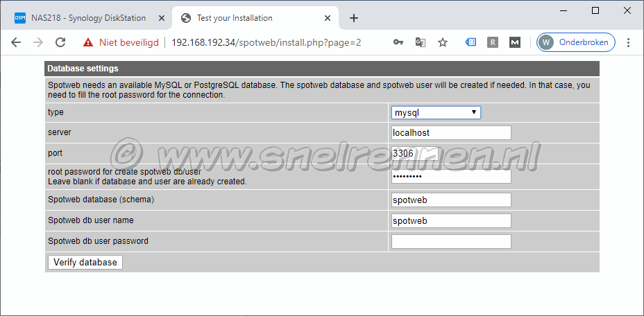Open the Chrome three-dot menu

click(x=628, y=42)
